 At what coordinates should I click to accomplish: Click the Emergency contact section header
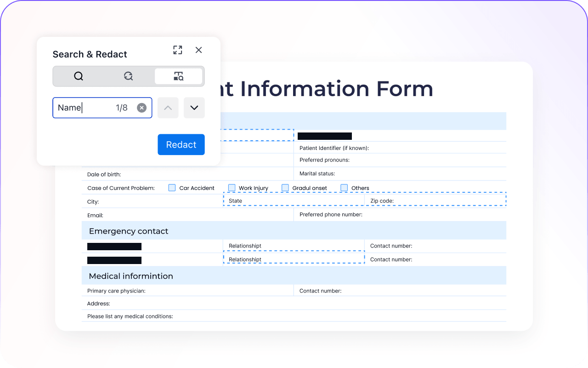(294, 231)
